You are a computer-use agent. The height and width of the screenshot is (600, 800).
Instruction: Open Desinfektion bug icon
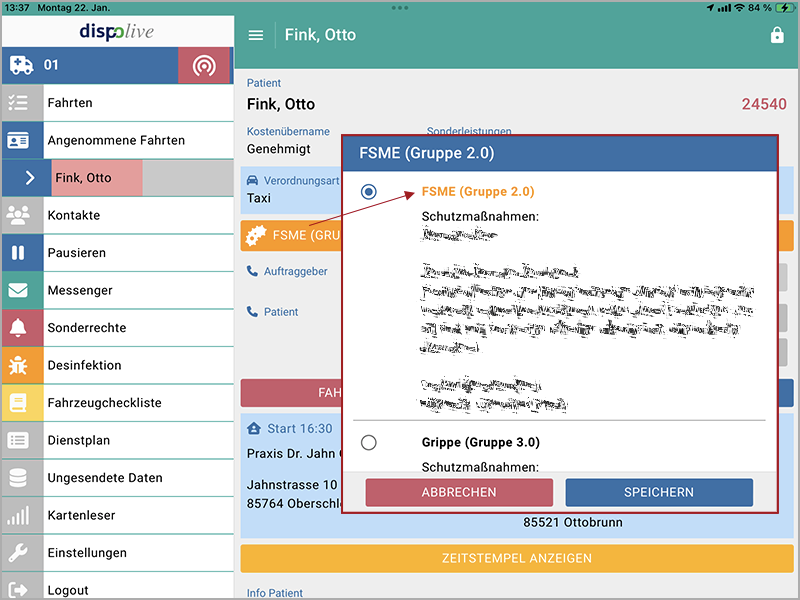tap(19, 365)
